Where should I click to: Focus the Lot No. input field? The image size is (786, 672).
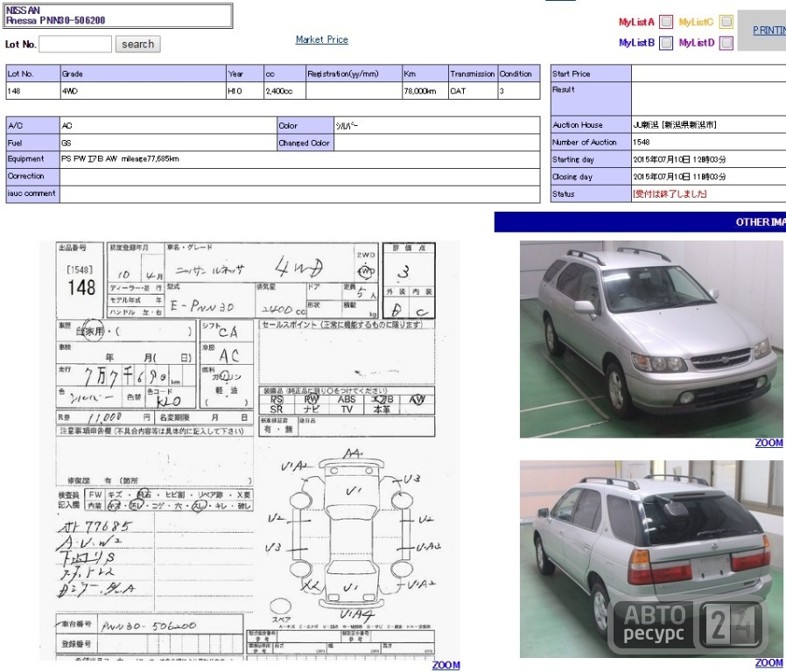75,44
